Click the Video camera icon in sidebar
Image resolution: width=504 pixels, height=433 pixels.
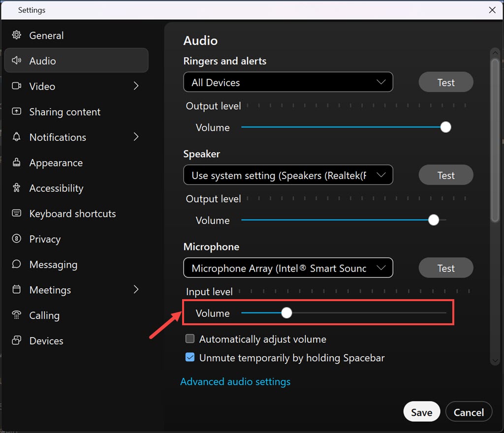coord(17,86)
